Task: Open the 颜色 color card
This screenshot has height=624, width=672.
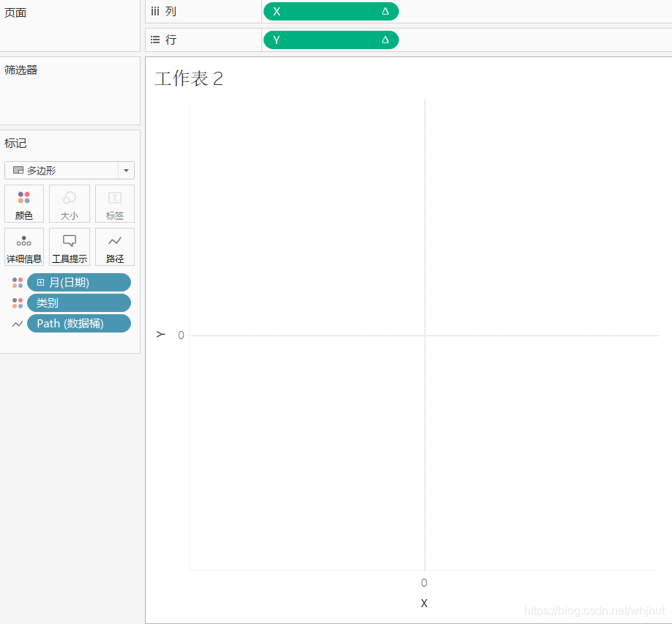Action: pos(24,204)
